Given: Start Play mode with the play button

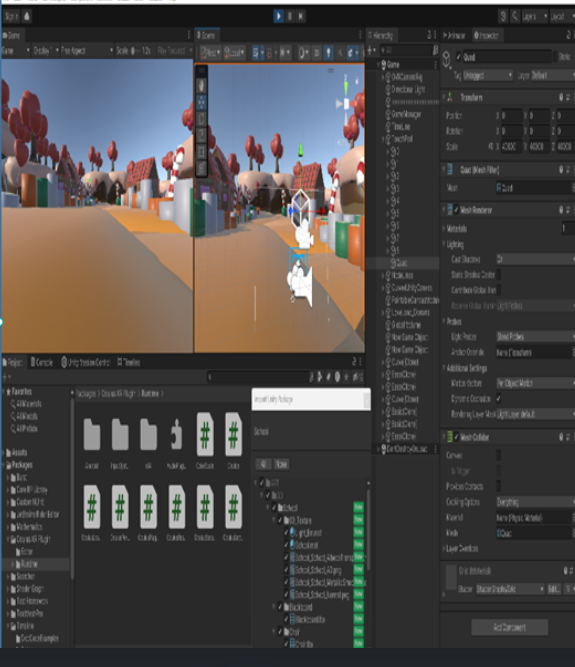Looking at the screenshot, I should 279,17.
